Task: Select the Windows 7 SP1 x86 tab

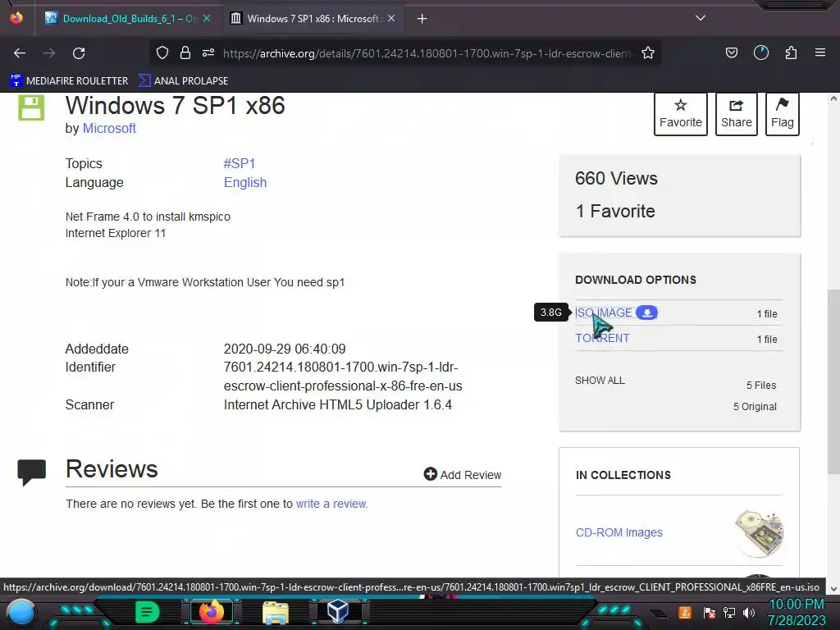Action: pyautogui.click(x=313, y=19)
